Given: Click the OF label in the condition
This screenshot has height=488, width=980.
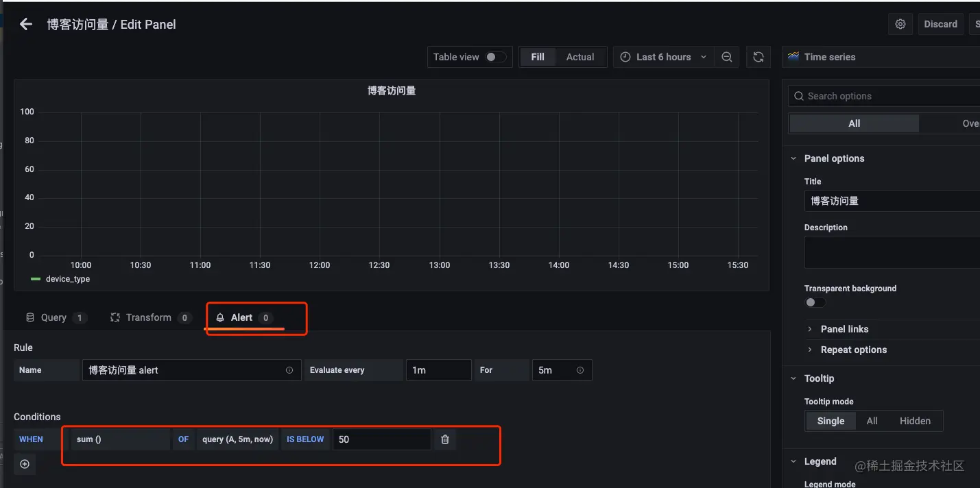Looking at the screenshot, I should point(183,439).
